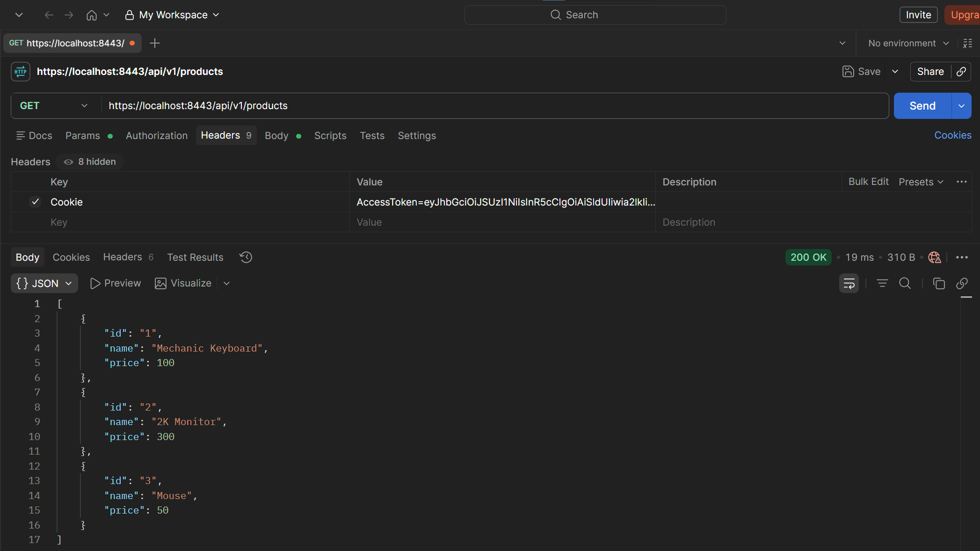The width and height of the screenshot is (980, 551).
Task: Click the Cookie AccessToken value cell
Action: 502,202
